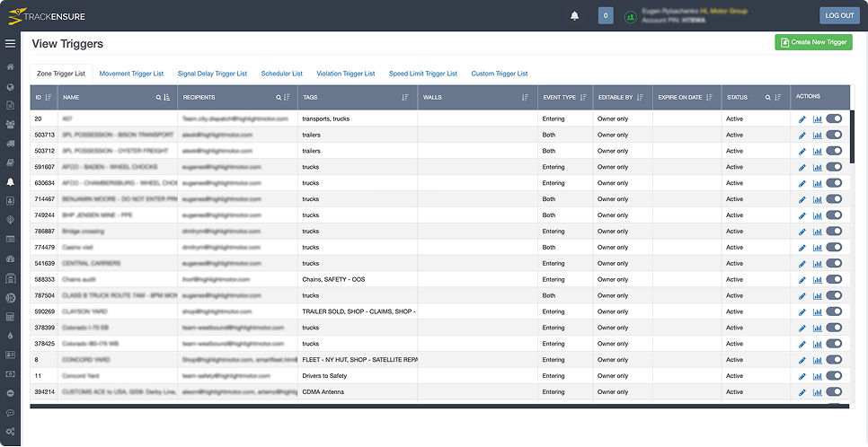View statistics chart for trigger 541639

point(817,263)
